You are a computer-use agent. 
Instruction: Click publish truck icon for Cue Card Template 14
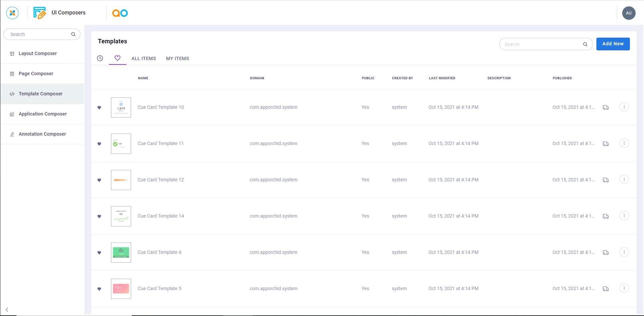point(606,216)
